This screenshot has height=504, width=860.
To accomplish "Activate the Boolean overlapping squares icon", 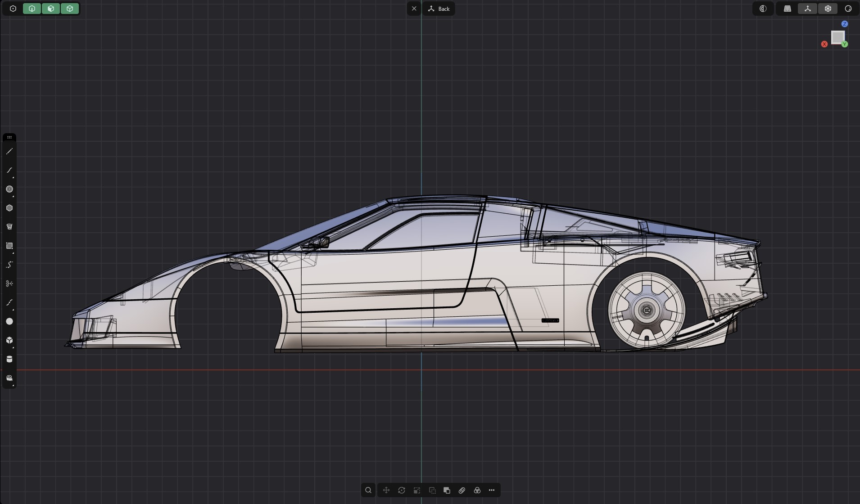I will tap(447, 490).
